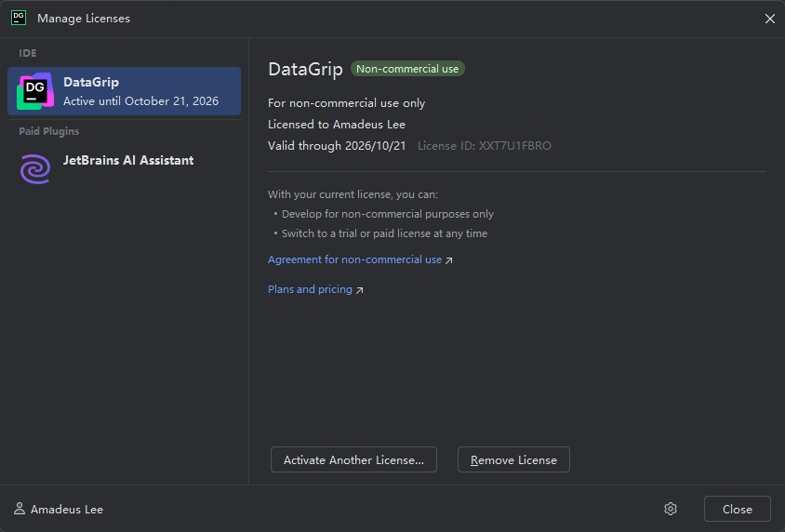Click the Active until October 21, 2026 text
The image size is (785, 532).
(x=140, y=101)
